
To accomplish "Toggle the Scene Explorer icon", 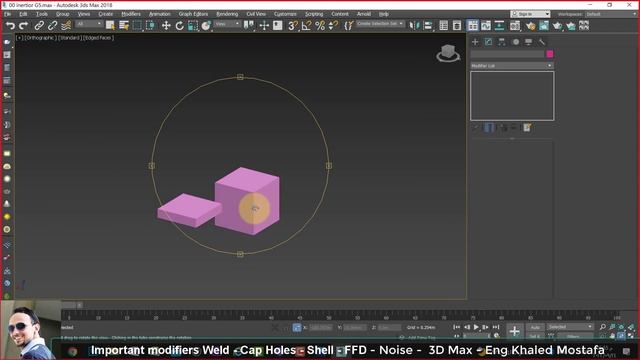I will coord(443,26).
